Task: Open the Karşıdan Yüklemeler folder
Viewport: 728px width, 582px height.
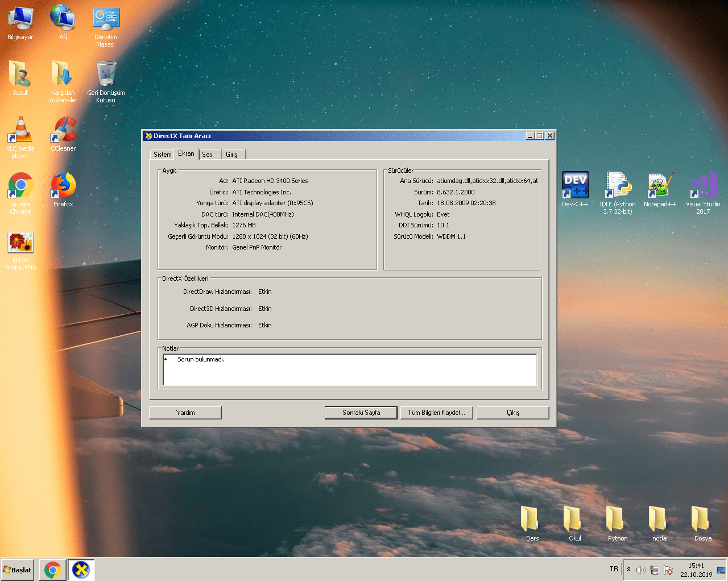Action: [63, 81]
